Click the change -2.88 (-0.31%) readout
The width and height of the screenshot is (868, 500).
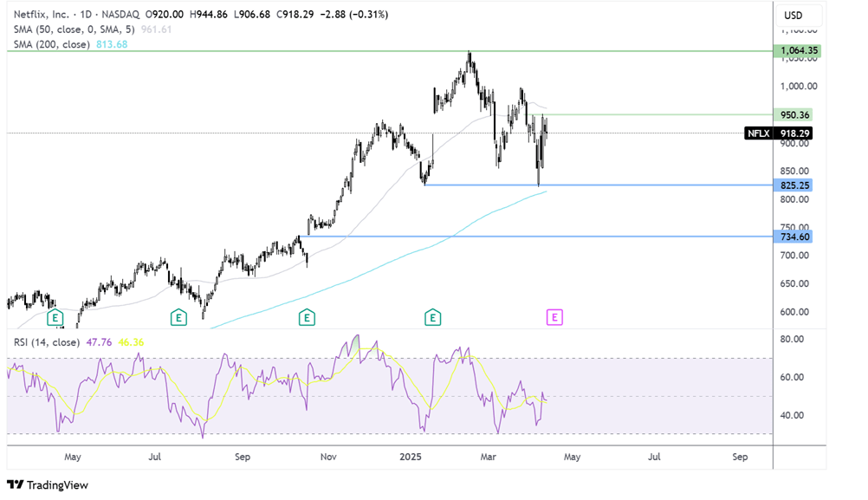tap(353, 15)
